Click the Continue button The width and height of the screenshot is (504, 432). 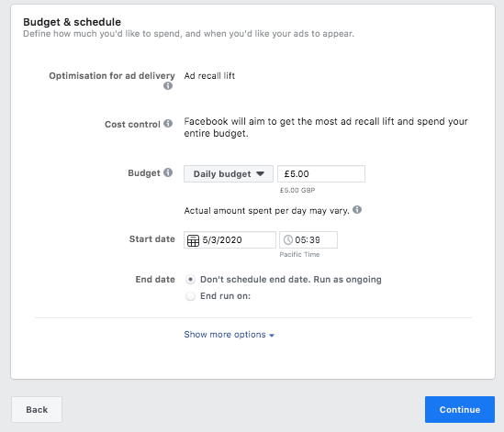[460, 409]
